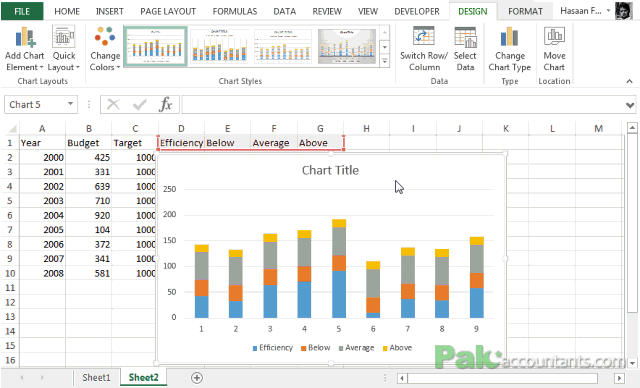Viewport: 640px width, 388px height.
Task: Expand the chart styles gallery more arrow
Action: 385,61
